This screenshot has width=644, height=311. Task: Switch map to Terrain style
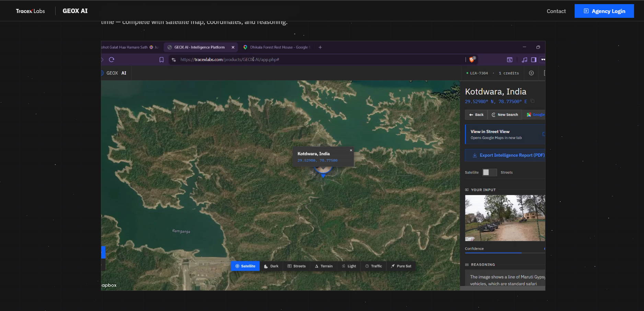pyautogui.click(x=324, y=266)
